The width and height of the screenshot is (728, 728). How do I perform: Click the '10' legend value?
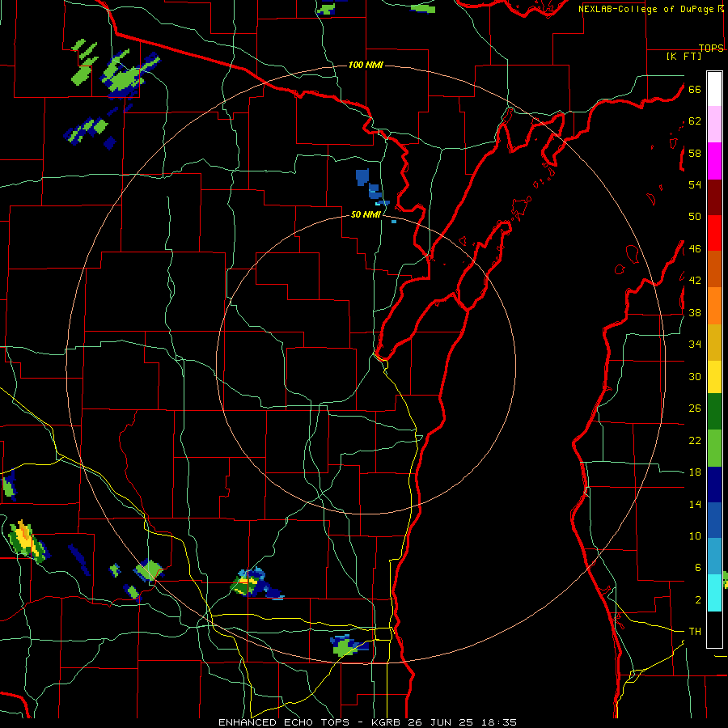(695, 535)
